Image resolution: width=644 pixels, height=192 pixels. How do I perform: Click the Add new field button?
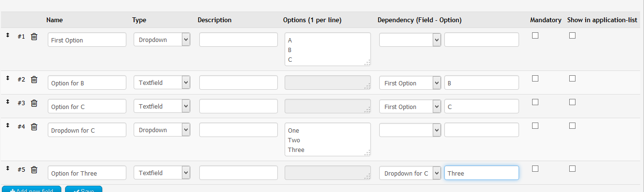[31, 189]
